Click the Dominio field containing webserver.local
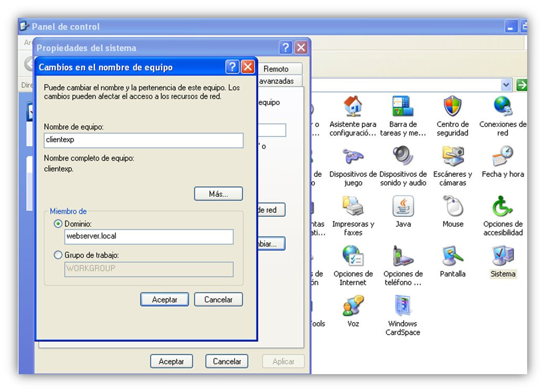This screenshot has height=392, width=545. (x=149, y=237)
